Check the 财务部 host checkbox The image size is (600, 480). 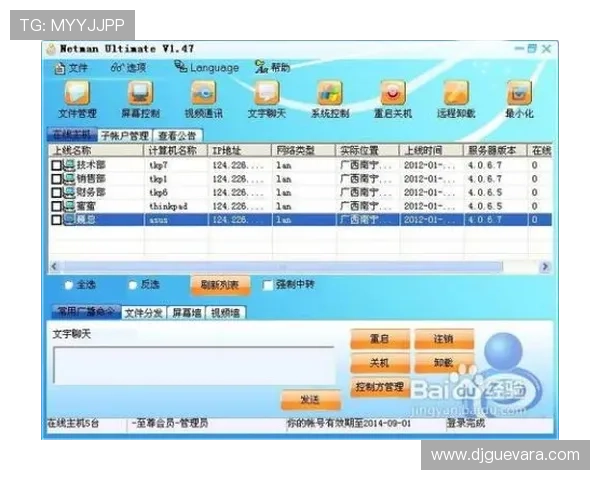(x=56, y=193)
